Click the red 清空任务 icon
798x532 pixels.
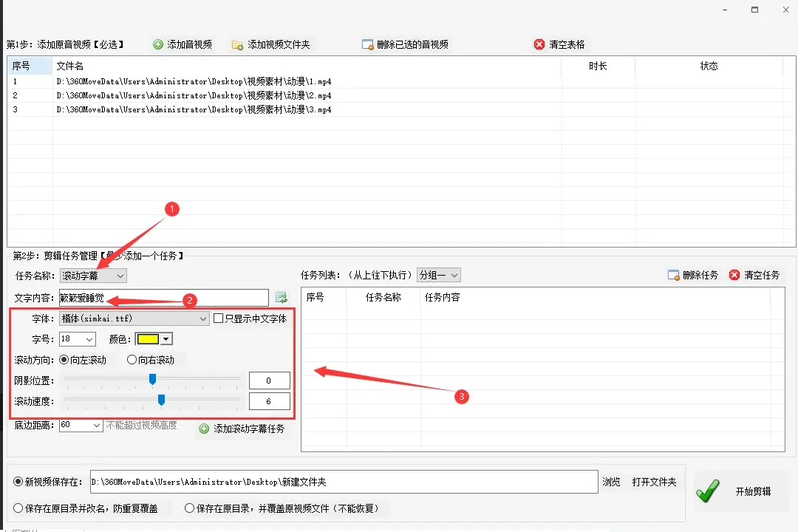pyautogui.click(x=734, y=276)
